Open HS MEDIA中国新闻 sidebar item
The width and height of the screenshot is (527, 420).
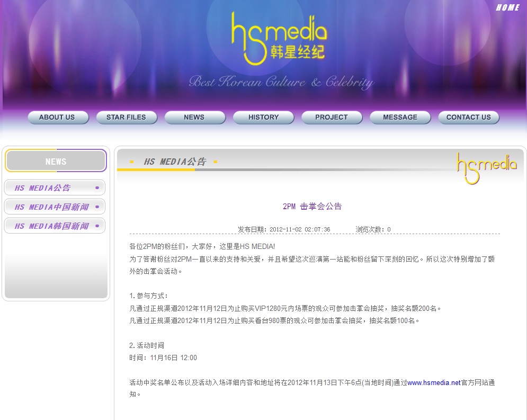(x=55, y=207)
